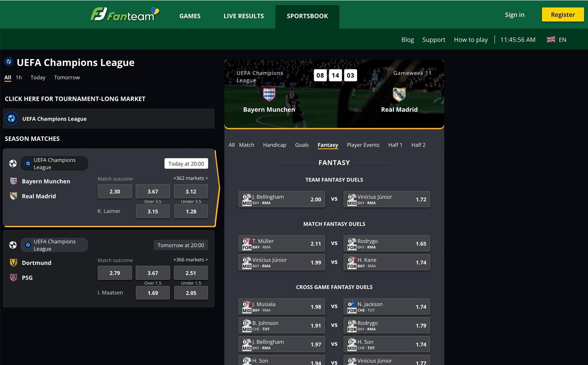Click info icon beside N. Jackson

pyautogui.click(x=350, y=304)
